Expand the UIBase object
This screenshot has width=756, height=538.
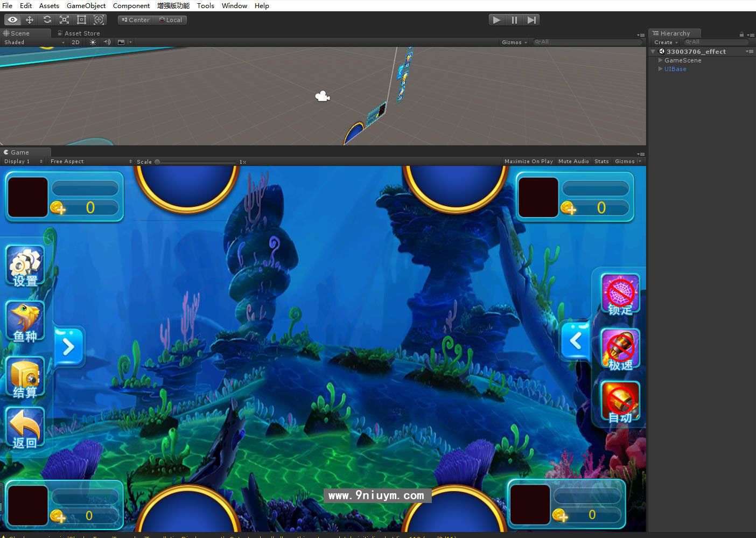click(x=661, y=69)
